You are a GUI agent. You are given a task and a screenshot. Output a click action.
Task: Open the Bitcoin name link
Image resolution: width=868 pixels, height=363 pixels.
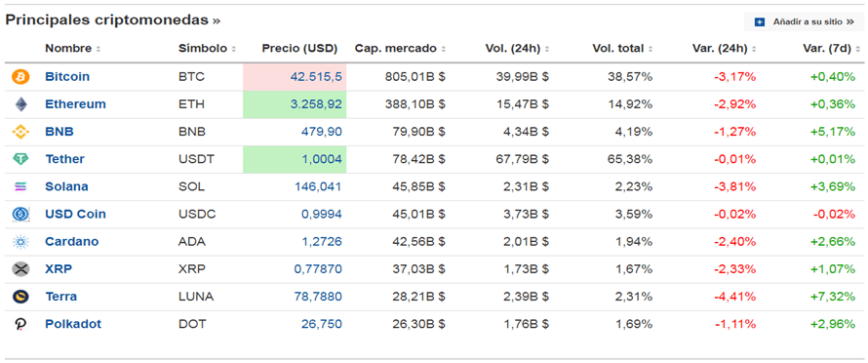pos(67,76)
